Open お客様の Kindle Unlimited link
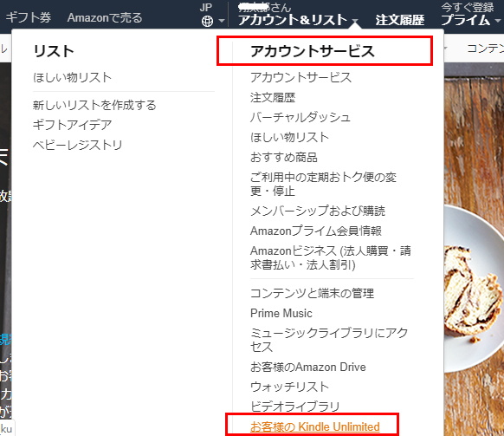Viewport: 504px width, 436px height. 315,426
